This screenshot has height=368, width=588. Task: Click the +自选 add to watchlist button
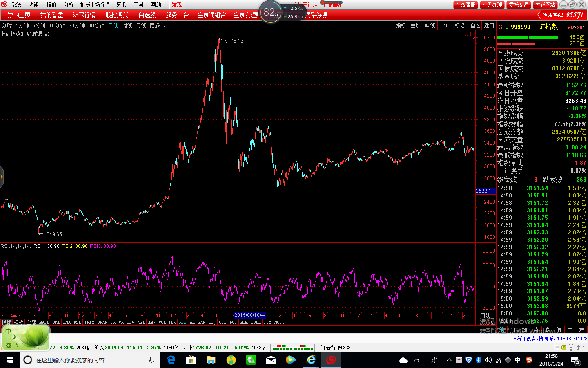click(x=474, y=25)
